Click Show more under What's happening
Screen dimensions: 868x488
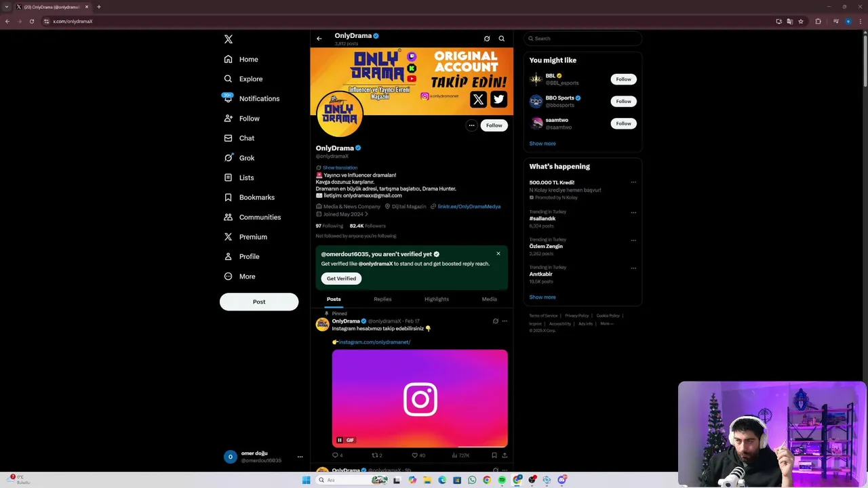point(542,298)
